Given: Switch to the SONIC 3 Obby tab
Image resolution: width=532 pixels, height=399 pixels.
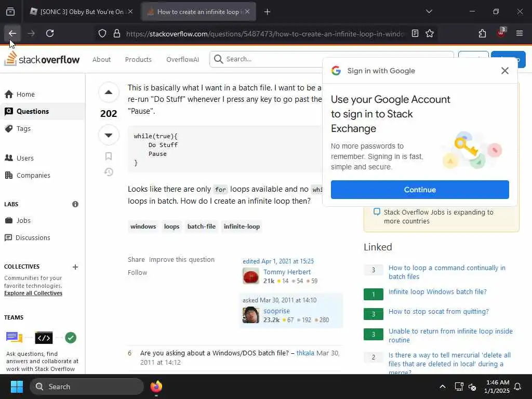Looking at the screenshot, I should [82, 12].
